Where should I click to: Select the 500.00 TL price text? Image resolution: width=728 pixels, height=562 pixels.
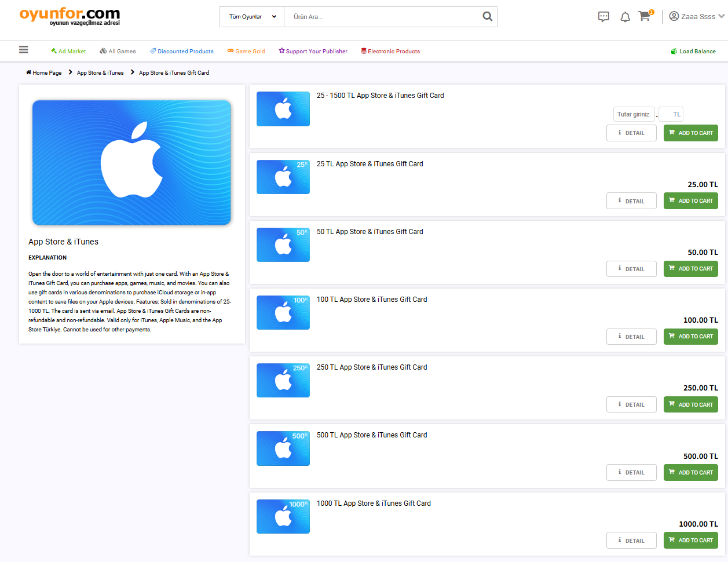[701, 457]
